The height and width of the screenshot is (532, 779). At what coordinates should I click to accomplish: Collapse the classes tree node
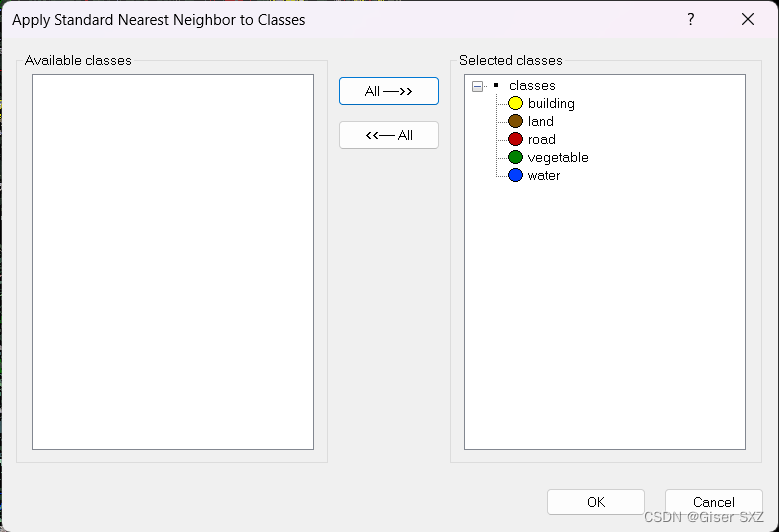[x=477, y=86]
